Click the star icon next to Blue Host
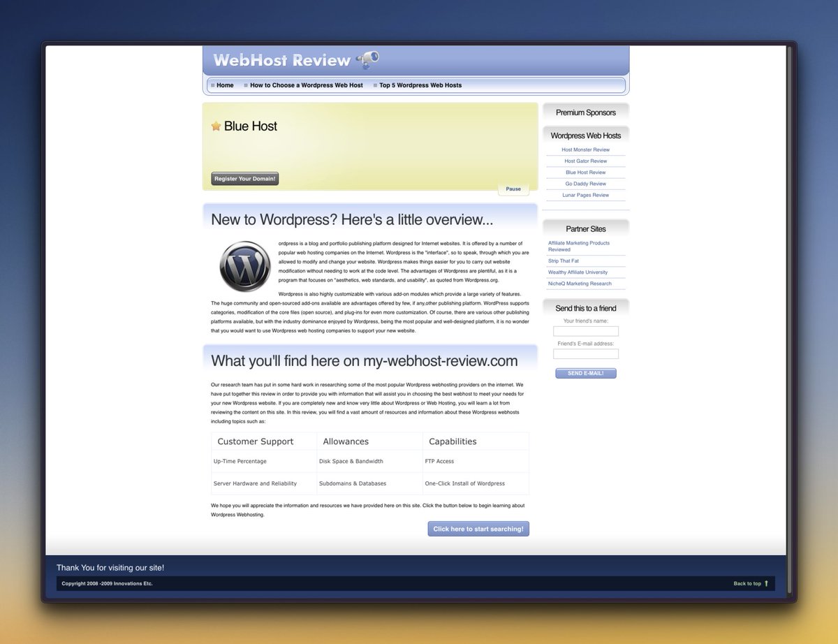Screen dimensions: 838x644 216,126
